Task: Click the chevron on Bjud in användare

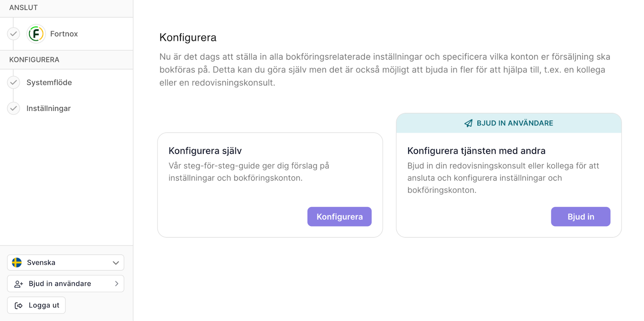Action: [x=117, y=284]
